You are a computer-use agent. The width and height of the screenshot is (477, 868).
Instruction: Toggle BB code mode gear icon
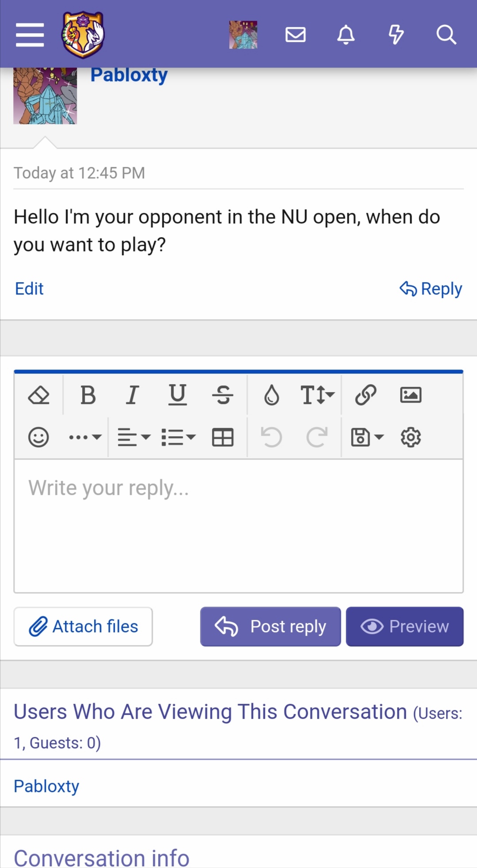tap(411, 438)
